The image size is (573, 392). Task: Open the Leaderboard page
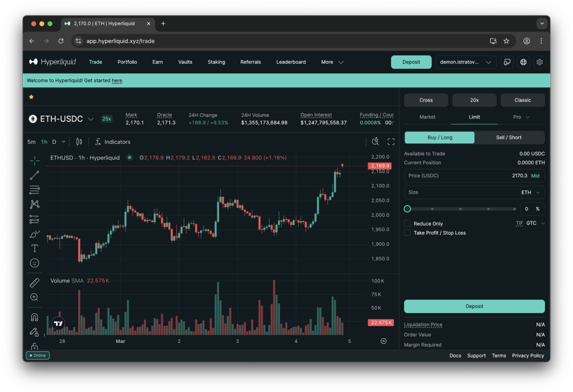point(291,62)
